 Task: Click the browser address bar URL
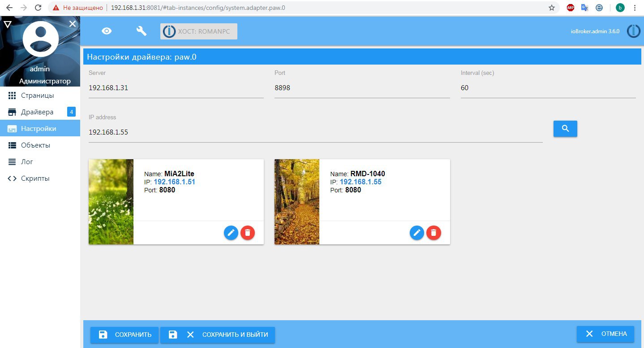tap(198, 8)
